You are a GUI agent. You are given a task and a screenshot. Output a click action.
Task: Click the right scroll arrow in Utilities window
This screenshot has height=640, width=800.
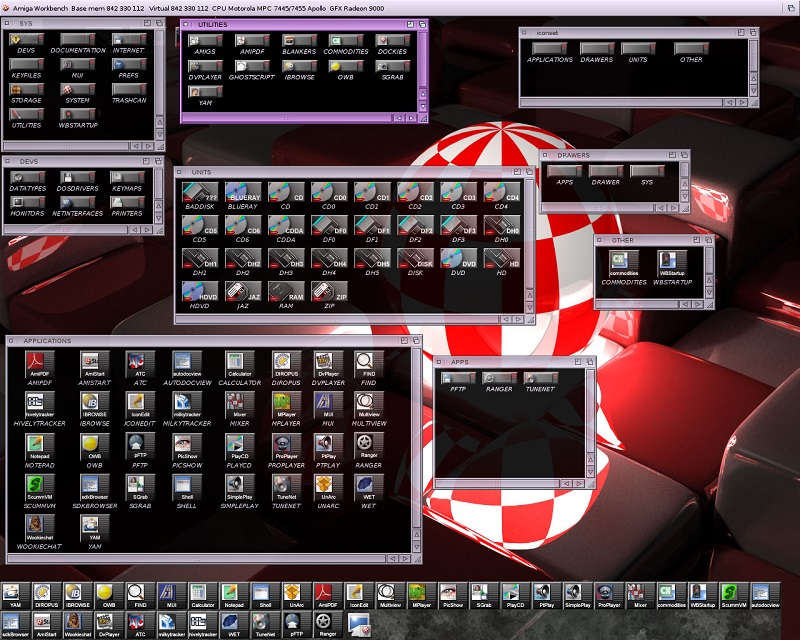click(411, 117)
